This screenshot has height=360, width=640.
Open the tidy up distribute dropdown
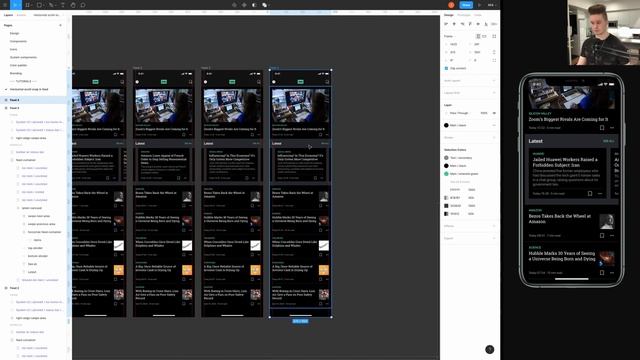pos(494,24)
